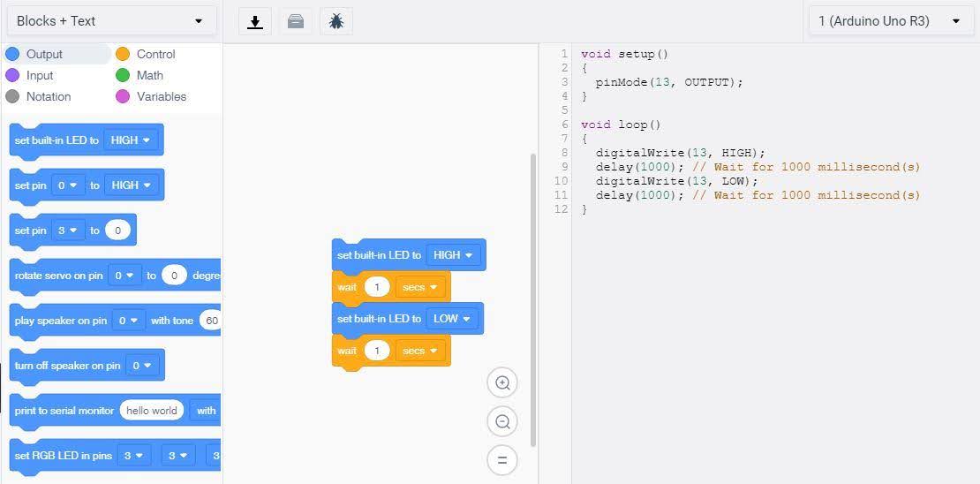Click the hello world text field
The width and height of the screenshot is (980, 484).
click(x=152, y=411)
